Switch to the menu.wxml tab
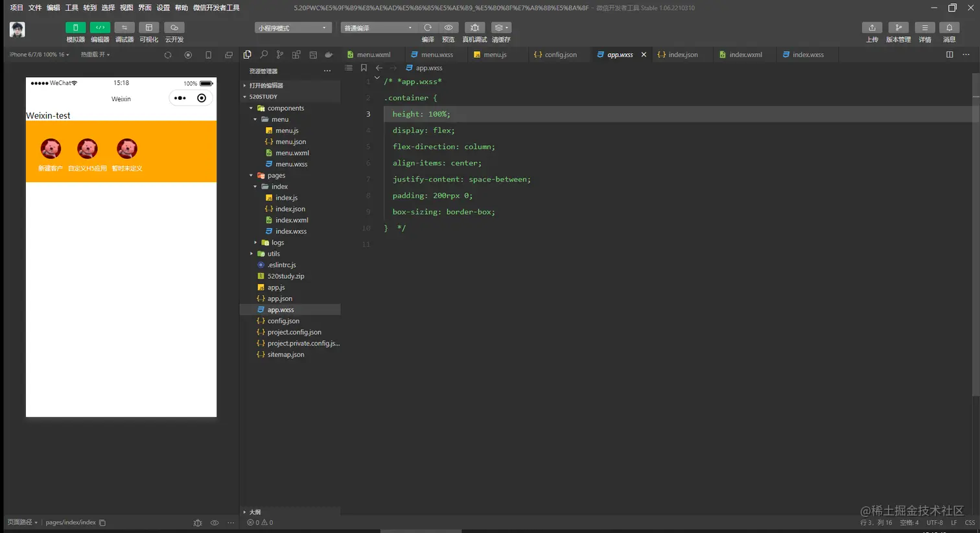980x533 pixels. pyautogui.click(x=373, y=54)
